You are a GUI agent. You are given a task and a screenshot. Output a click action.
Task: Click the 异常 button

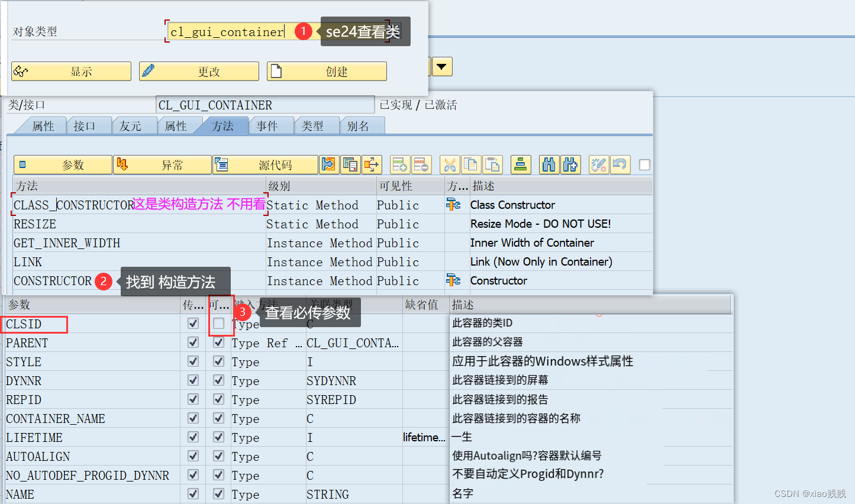click(x=162, y=165)
